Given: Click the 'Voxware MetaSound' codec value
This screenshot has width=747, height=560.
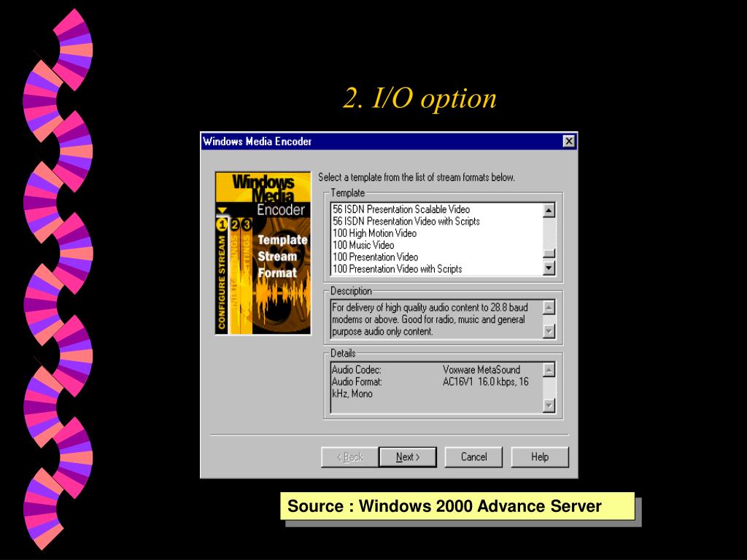Looking at the screenshot, I should pyautogui.click(x=481, y=370).
